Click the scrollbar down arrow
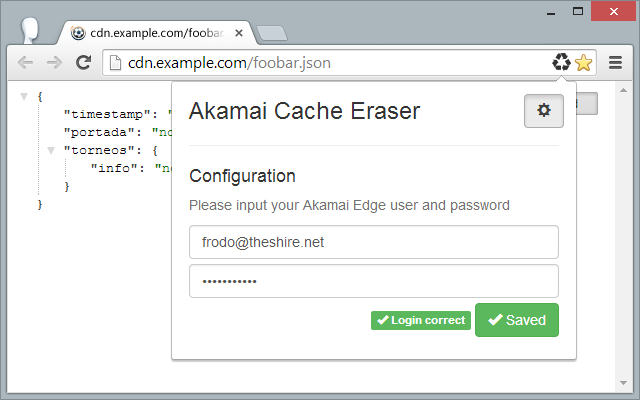Viewport: 640px width, 400px height. coord(623,383)
